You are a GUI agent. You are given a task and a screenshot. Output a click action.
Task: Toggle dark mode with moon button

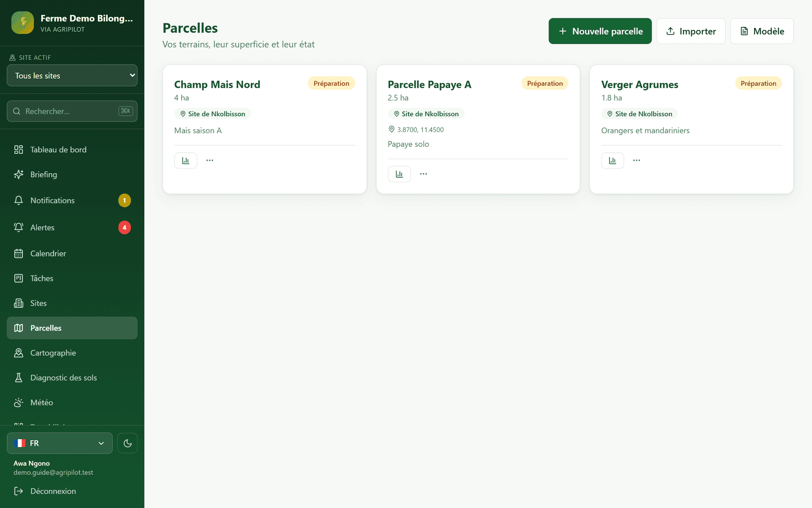coord(127,443)
